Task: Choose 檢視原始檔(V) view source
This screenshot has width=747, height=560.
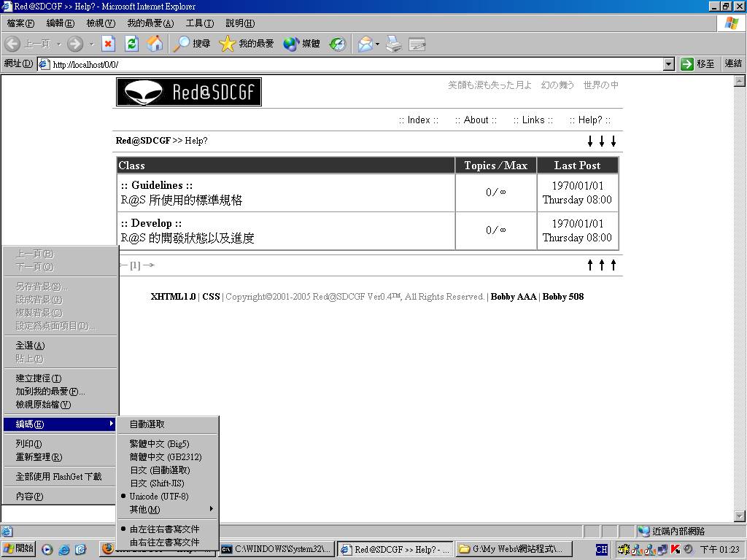Action: (x=60, y=405)
